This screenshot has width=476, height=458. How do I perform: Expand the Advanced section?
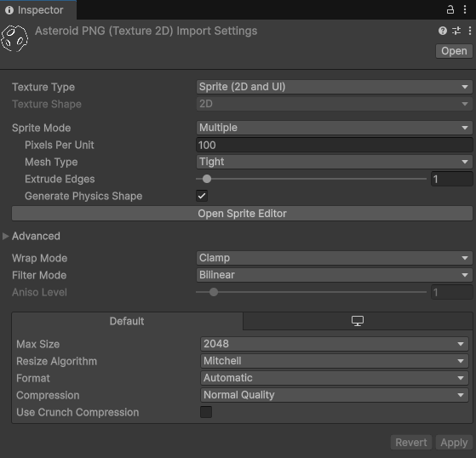(x=5, y=236)
